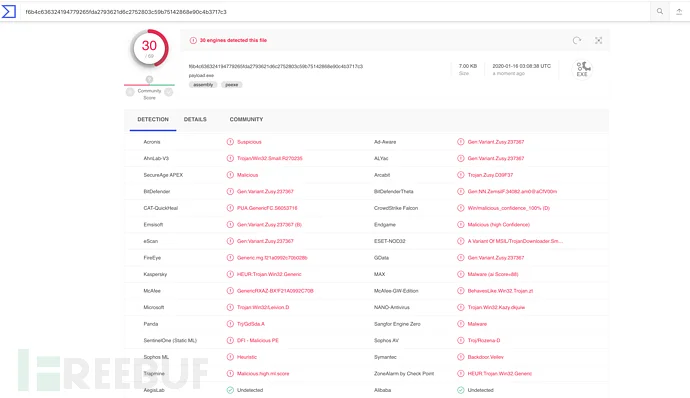This screenshot has height=398, width=690.
Task: Click the right community score vote circle
Action: (x=169, y=92)
